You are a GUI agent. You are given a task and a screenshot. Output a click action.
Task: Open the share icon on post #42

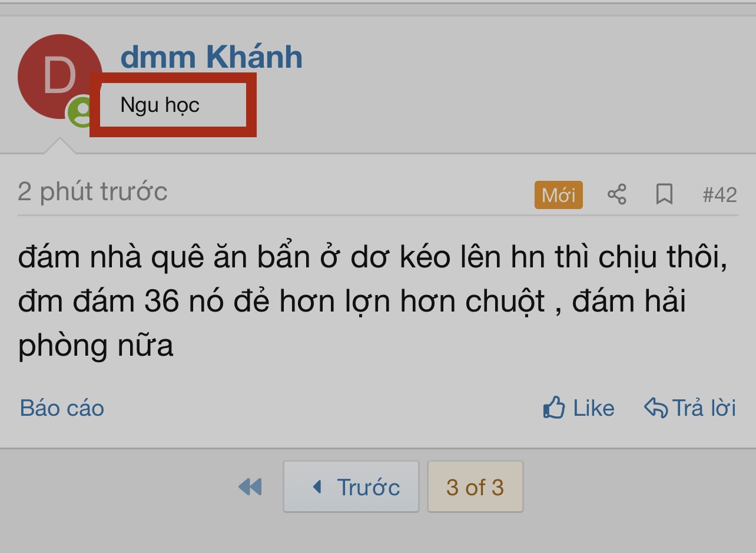tap(616, 194)
